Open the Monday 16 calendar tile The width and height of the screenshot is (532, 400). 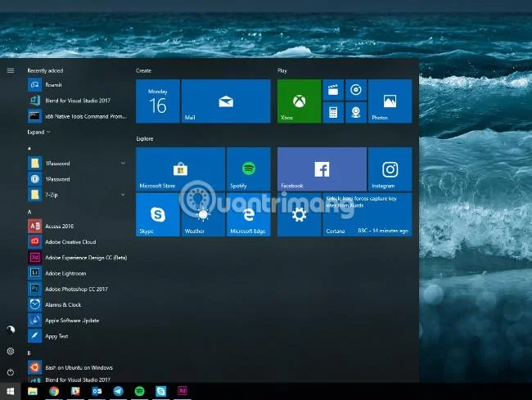[158, 101]
